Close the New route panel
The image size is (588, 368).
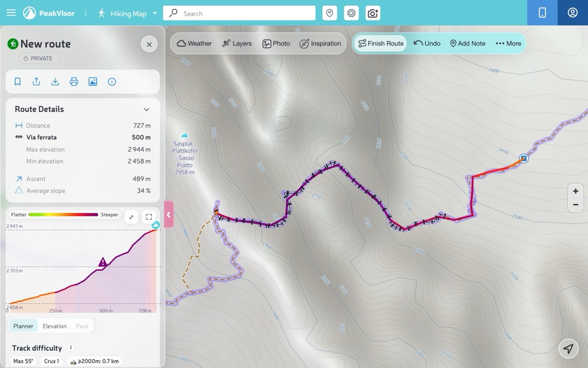[149, 44]
